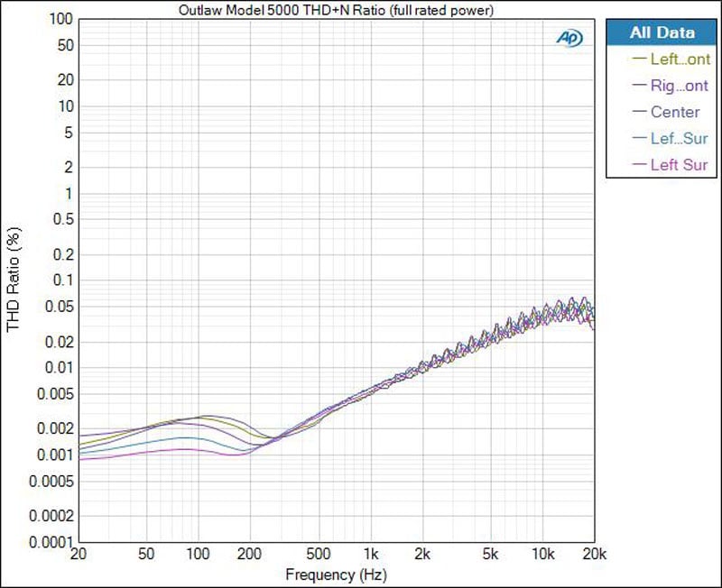Select the All Data legend header
722x588 pixels.
(x=662, y=32)
